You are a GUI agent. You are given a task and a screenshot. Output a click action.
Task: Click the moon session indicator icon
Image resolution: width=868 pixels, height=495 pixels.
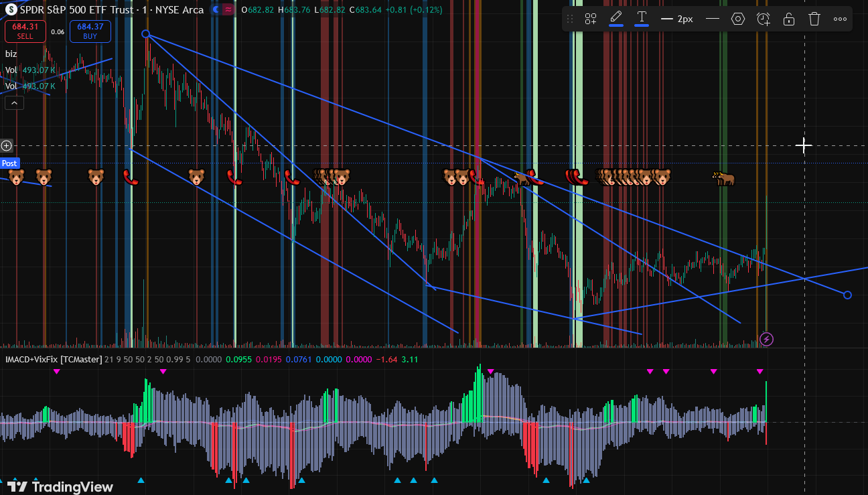[x=216, y=10]
